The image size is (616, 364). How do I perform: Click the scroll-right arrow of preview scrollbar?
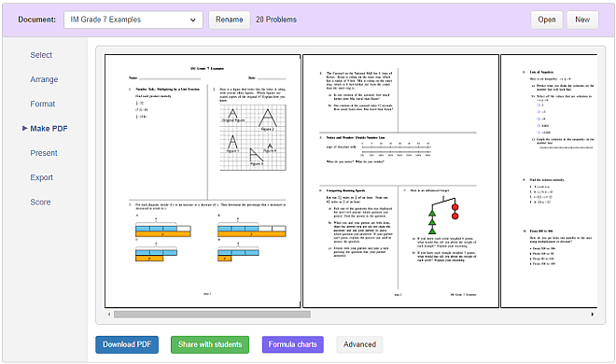click(593, 315)
